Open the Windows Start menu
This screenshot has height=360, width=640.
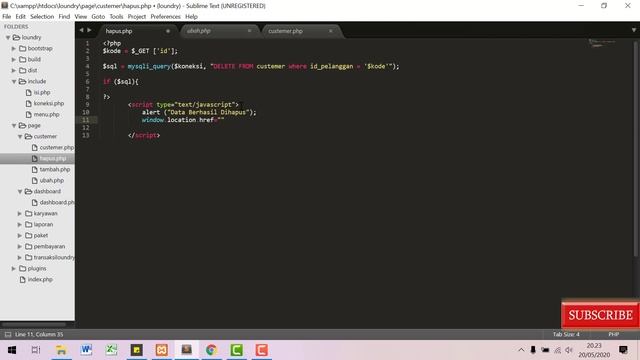click(12, 350)
